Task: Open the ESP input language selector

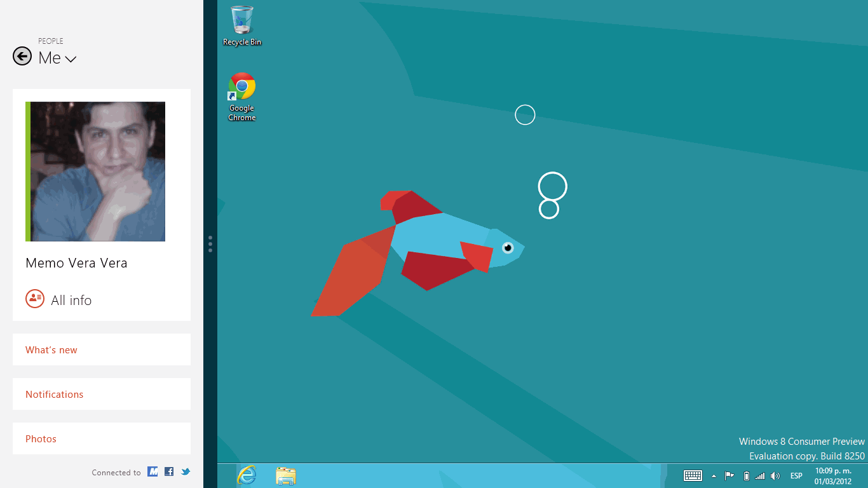Action: (796, 476)
